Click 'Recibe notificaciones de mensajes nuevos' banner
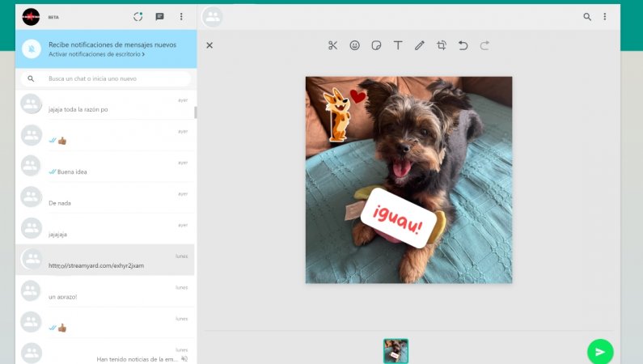 click(106, 49)
